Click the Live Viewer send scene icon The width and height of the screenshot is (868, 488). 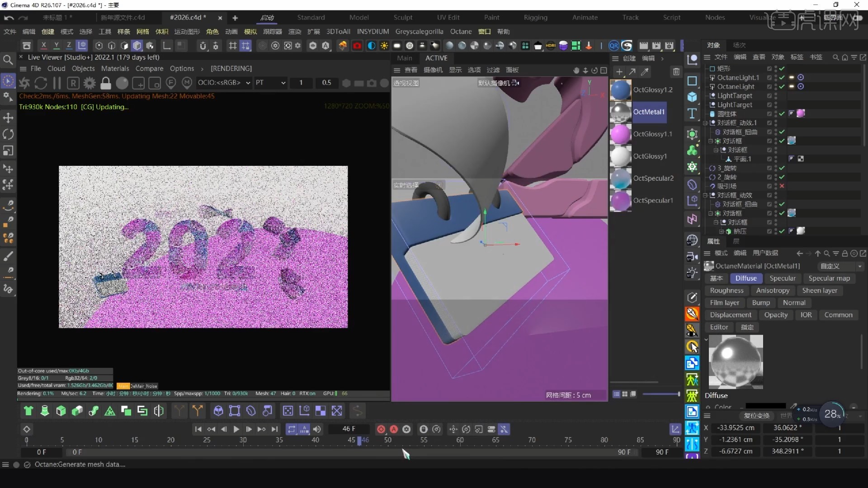point(24,83)
